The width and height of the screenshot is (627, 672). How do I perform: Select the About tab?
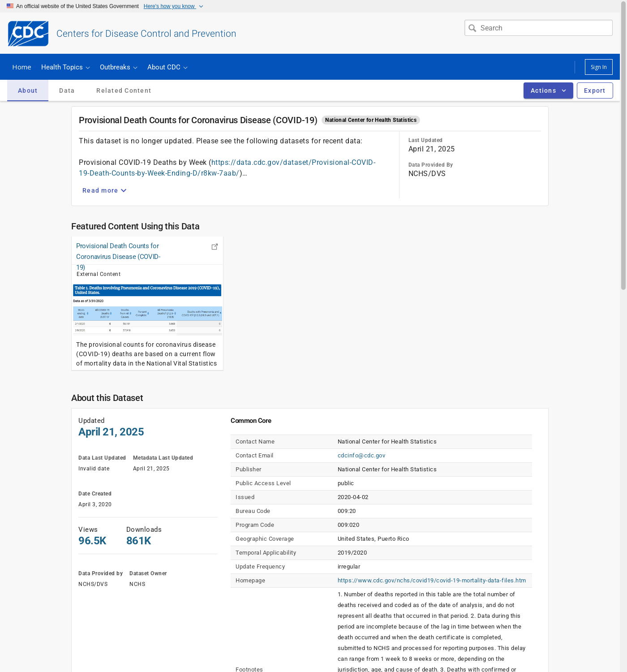point(28,90)
